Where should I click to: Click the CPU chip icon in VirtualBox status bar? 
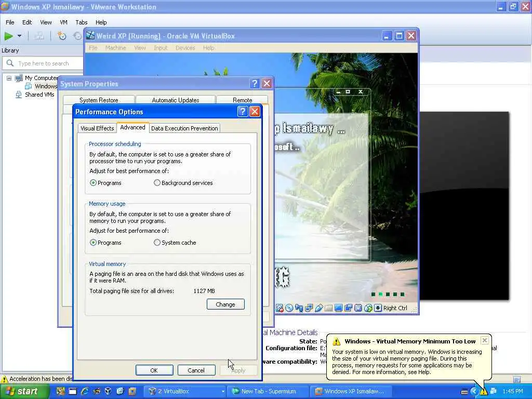pyautogui.click(x=358, y=308)
